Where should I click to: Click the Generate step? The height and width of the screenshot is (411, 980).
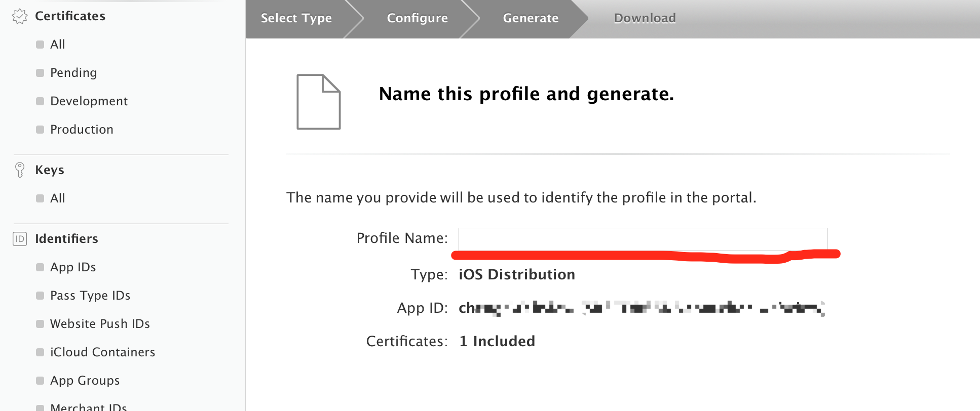pos(531,18)
